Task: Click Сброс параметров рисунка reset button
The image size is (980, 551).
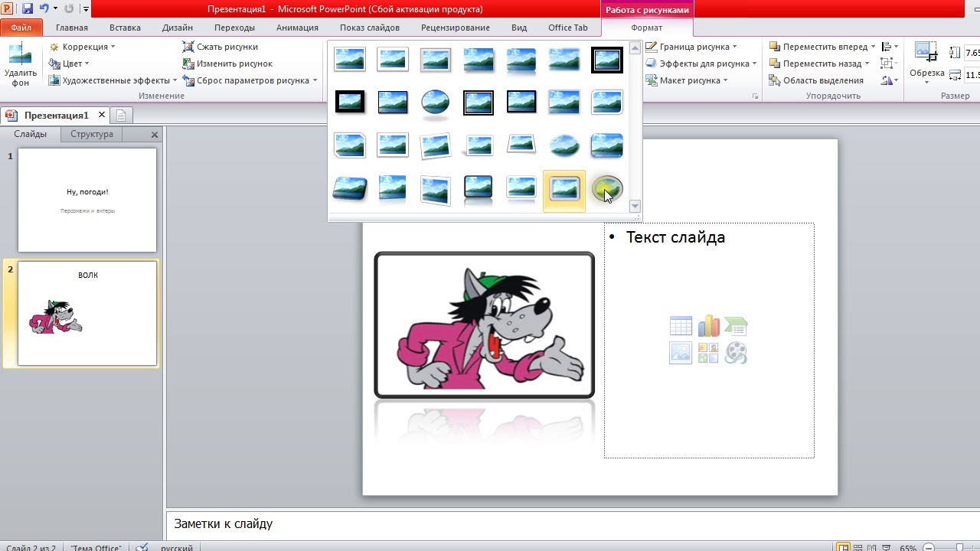Action: [x=246, y=80]
